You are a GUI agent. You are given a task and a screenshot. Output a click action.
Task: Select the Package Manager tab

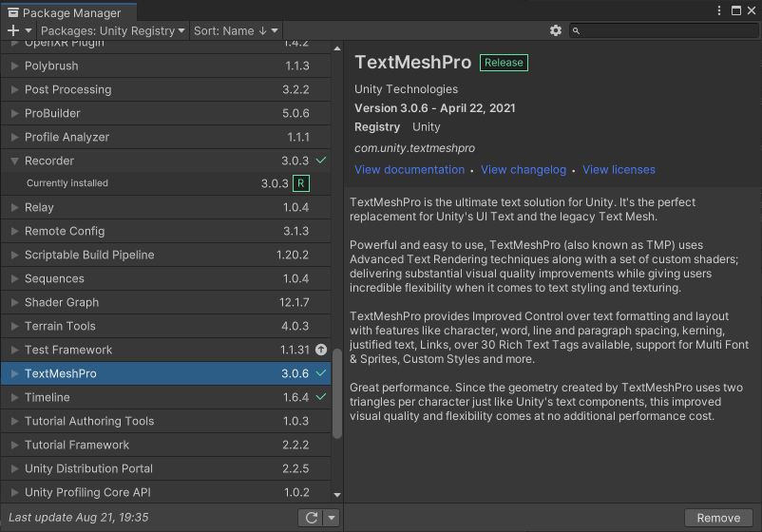click(67, 12)
